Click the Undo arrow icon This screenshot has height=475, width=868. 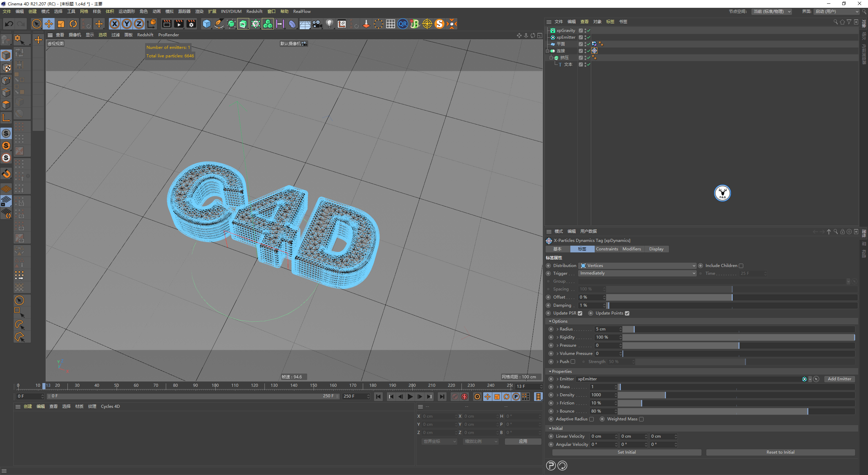coord(9,24)
